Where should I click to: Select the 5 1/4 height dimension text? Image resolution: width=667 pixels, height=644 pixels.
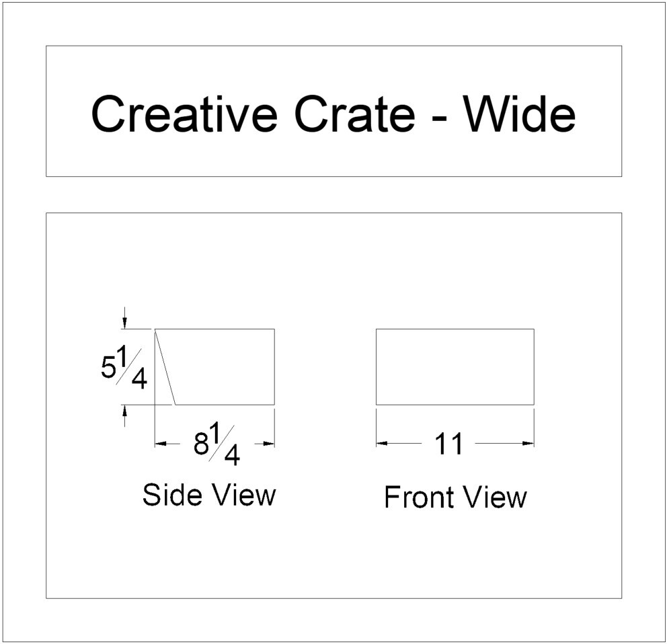tap(125, 368)
